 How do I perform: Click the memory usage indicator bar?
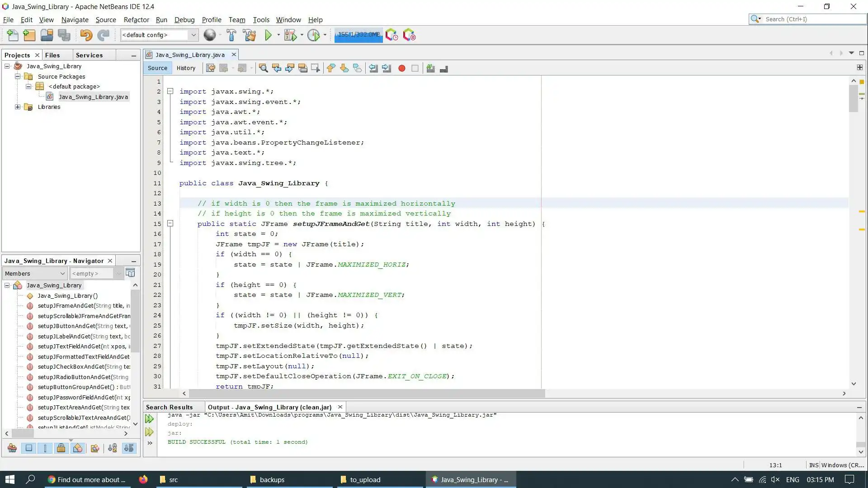coord(359,35)
